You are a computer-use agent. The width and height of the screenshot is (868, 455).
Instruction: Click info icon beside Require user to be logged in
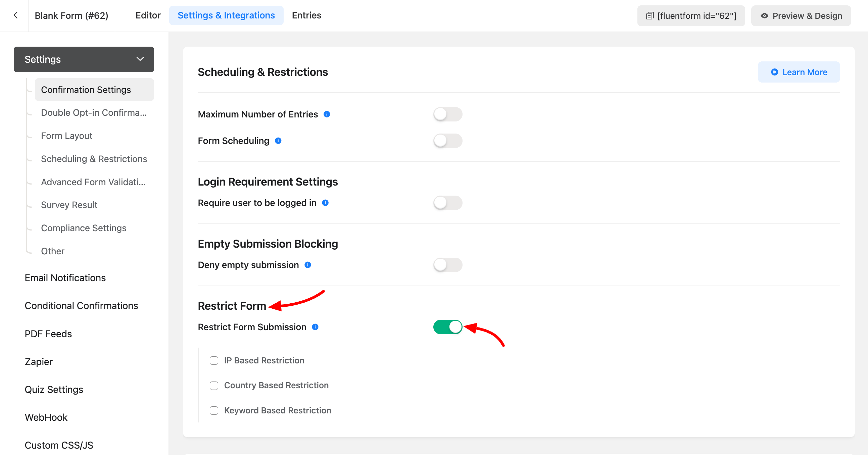click(x=325, y=203)
